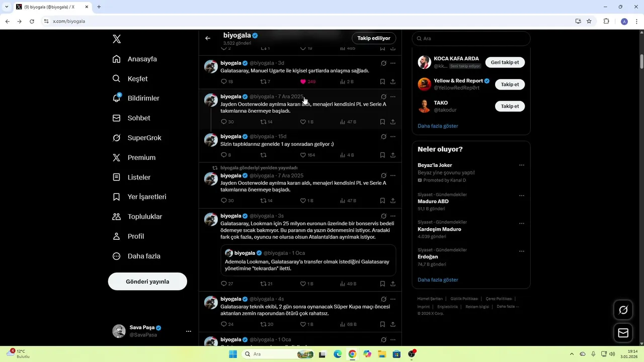Like the Lookman 25 milyon euro post
The height and width of the screenshot is (362, 644).
pyautogui.click(x=303, y=284)
